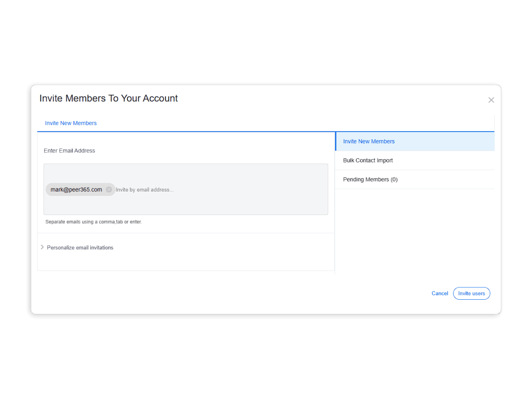532x399 pixels.
Task: Click the Invite Members To Your Account title
Action: (109, 98)
